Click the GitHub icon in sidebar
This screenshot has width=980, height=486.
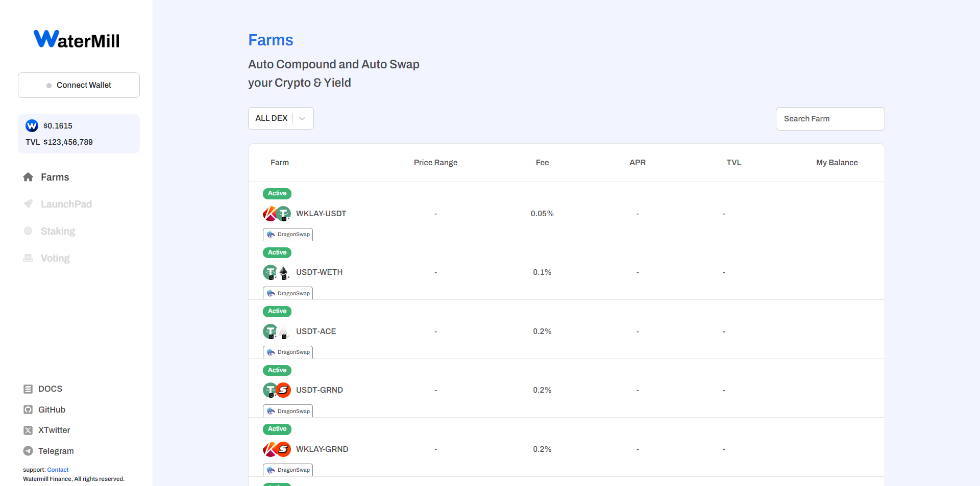(28, 410)
